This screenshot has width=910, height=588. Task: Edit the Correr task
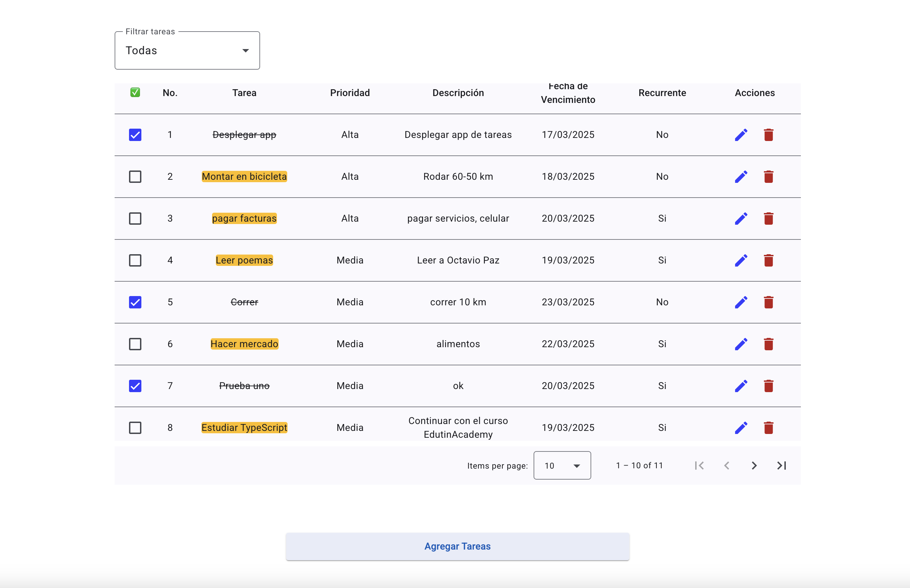(x=741, y=302)
